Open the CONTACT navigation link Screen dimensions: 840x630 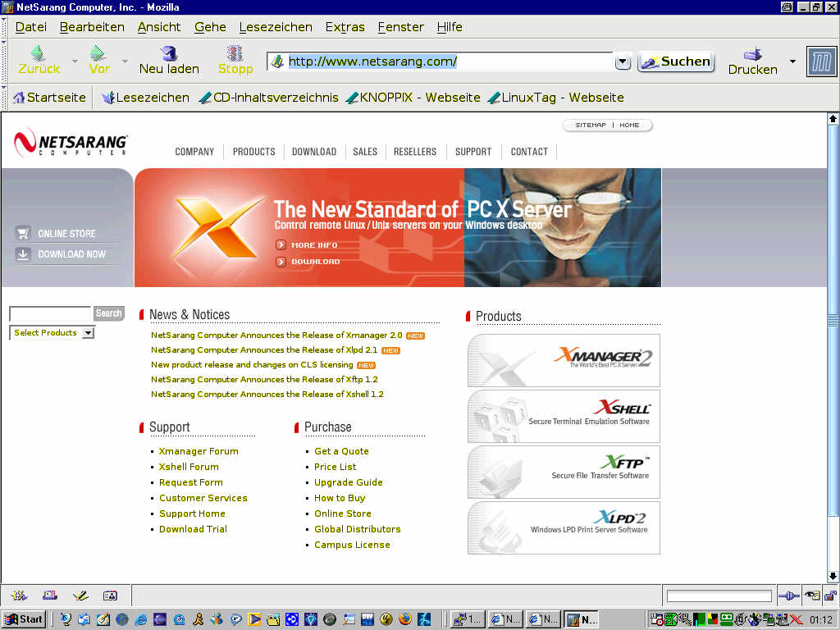(x=529, y=152)
